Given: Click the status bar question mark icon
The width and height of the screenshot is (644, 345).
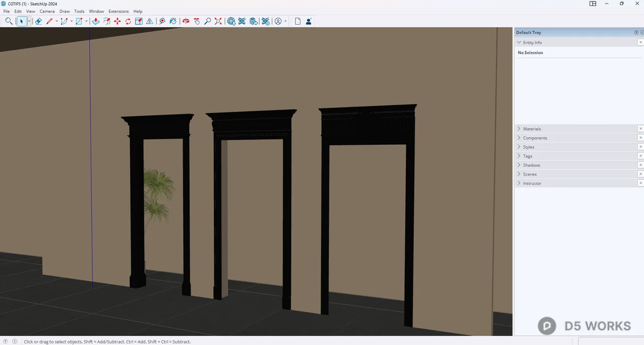Looking at the screenshot, I should click(x=6, y=341).
